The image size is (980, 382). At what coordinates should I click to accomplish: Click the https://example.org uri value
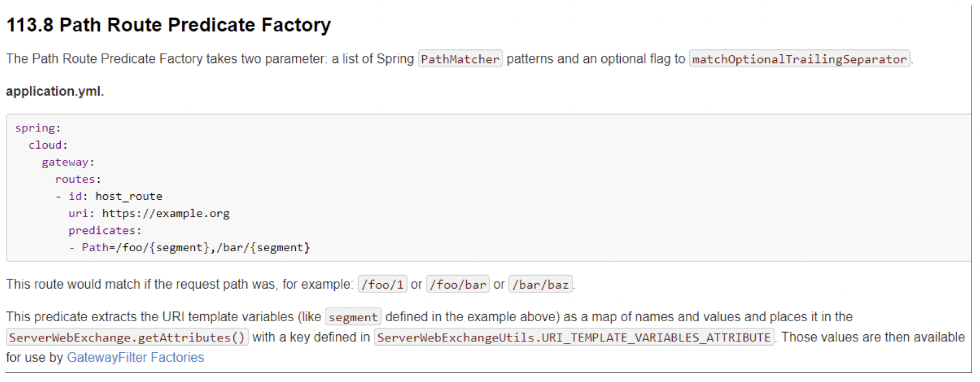coord(166,213)
